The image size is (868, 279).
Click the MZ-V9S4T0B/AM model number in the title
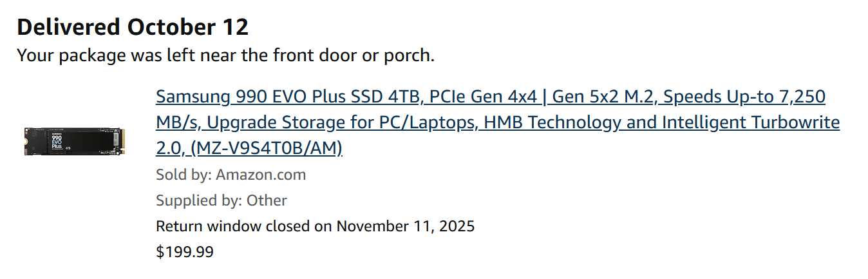click(267, 148)
